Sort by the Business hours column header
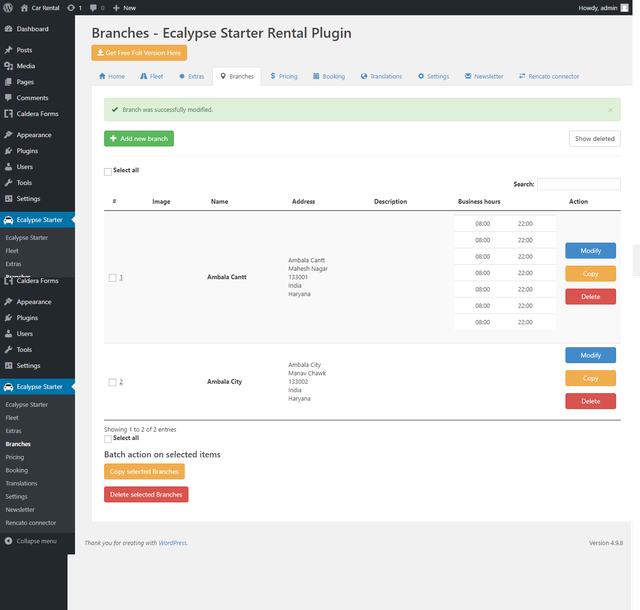The width and height of the screenshot is (640, 610). click(x=479, y=201)
